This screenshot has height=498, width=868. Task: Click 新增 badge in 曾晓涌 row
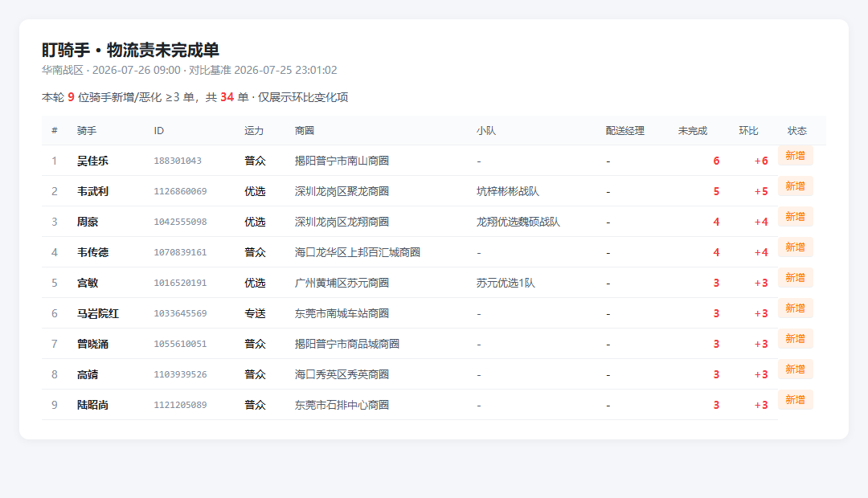tap(795, 338)
